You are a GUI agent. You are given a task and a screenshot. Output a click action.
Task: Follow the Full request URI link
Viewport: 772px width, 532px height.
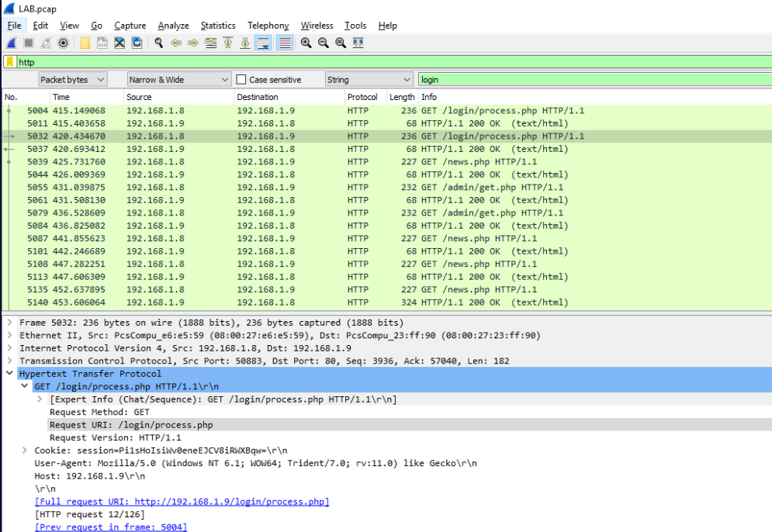(x=182, y=502)
